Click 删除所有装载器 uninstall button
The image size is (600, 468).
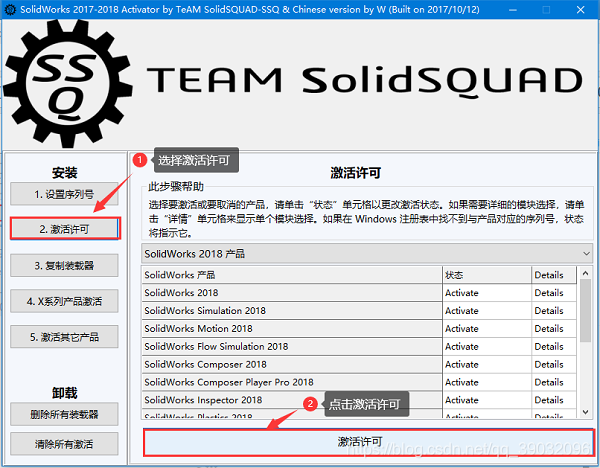pyautogui.click(x=64, y=414)
